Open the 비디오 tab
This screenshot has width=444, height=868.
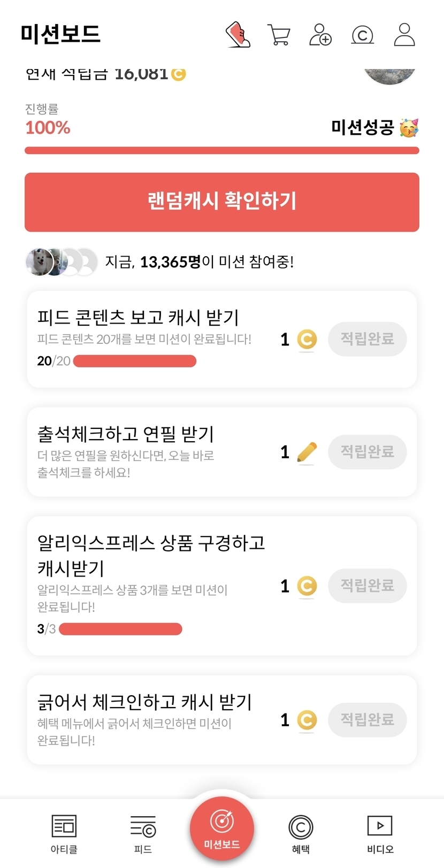click(x=380, y=834)
